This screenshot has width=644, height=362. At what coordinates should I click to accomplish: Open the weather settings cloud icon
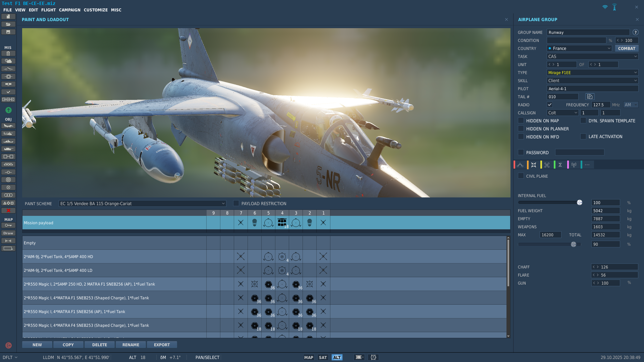tap(8, 61)
